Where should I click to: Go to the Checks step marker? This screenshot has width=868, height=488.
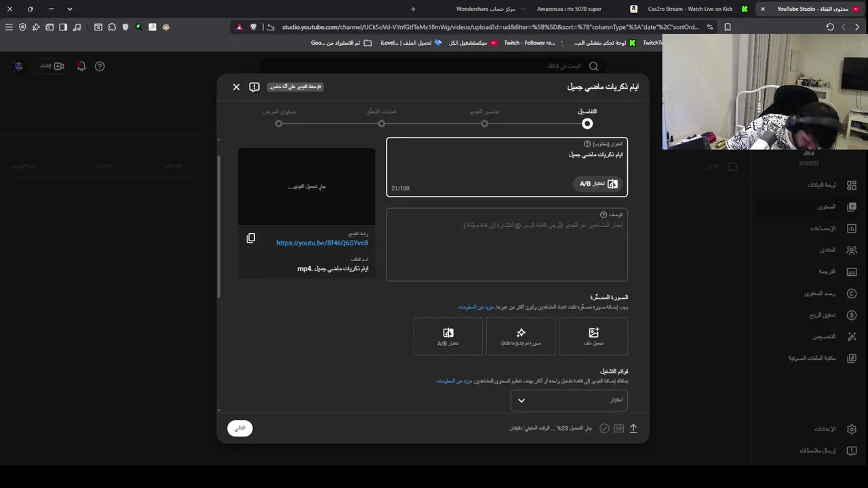382,123
